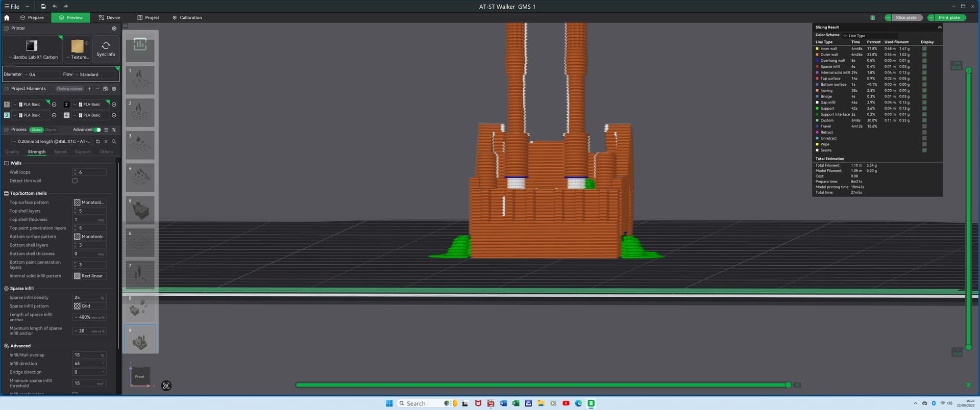Switch to the Device tab
This screenshot has width=980, height=410.
(109, 17)
